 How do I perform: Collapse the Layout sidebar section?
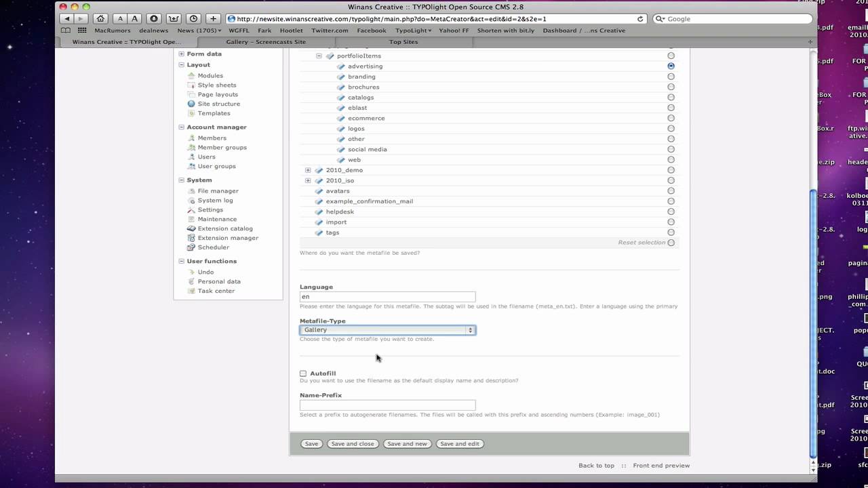pyautogui.click(x=181, y=64)
